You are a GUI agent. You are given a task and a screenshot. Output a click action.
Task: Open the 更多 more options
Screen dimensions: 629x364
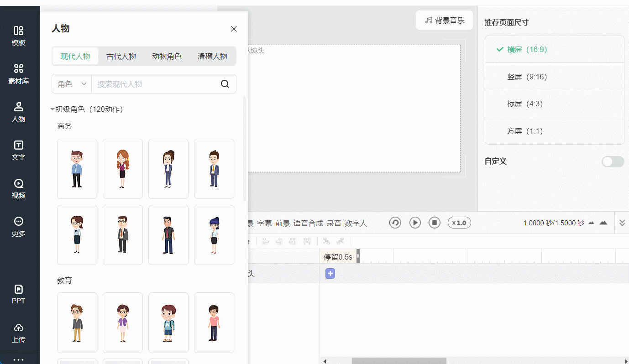(19, 227)
